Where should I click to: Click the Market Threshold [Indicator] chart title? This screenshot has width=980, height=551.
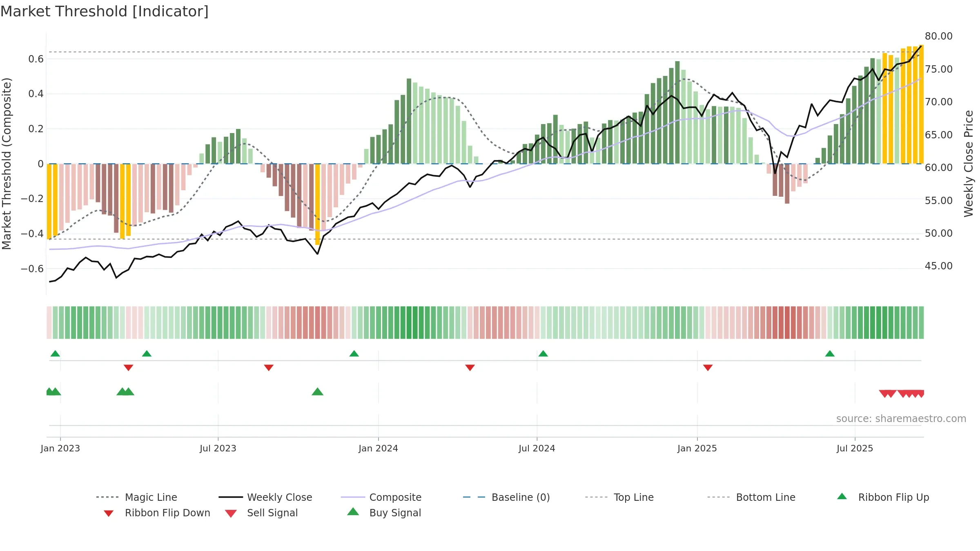pos(105,11)
